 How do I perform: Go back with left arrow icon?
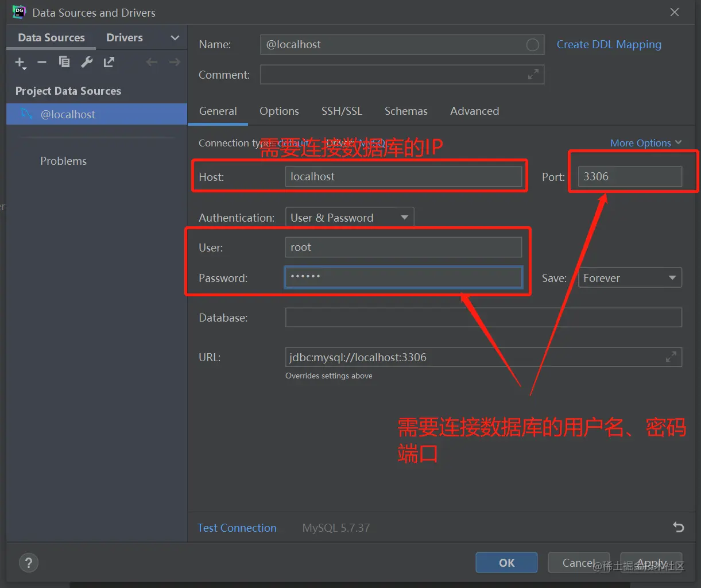click(152, 62)
